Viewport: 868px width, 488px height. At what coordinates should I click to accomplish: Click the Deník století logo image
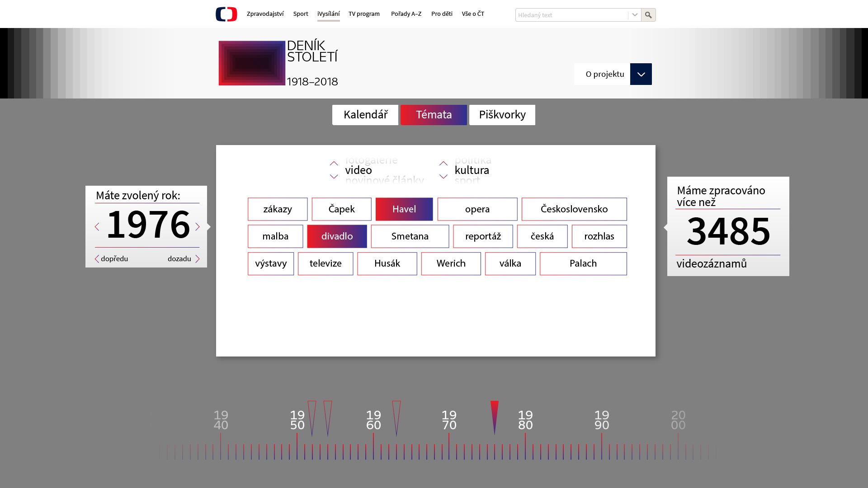point(252,63)
